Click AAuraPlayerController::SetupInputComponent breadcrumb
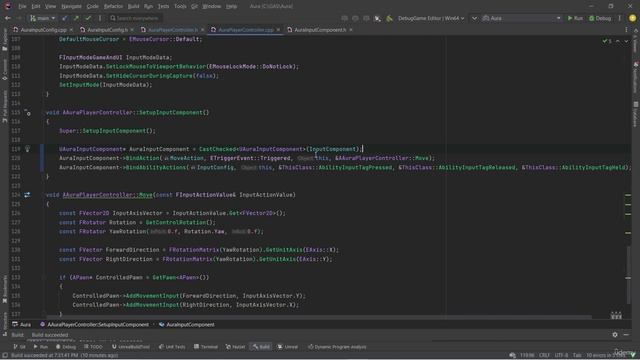This screenshot has width=640, height=360. pos(94,324)
